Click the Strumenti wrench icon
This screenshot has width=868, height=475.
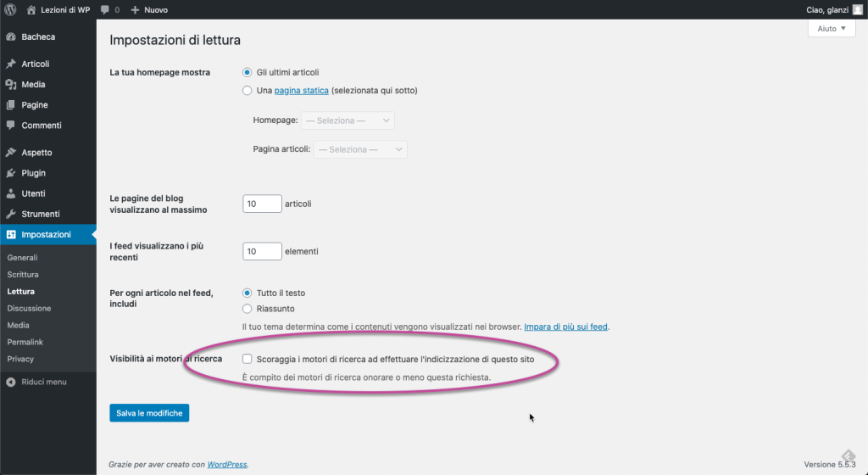click(x=10, y=214)
